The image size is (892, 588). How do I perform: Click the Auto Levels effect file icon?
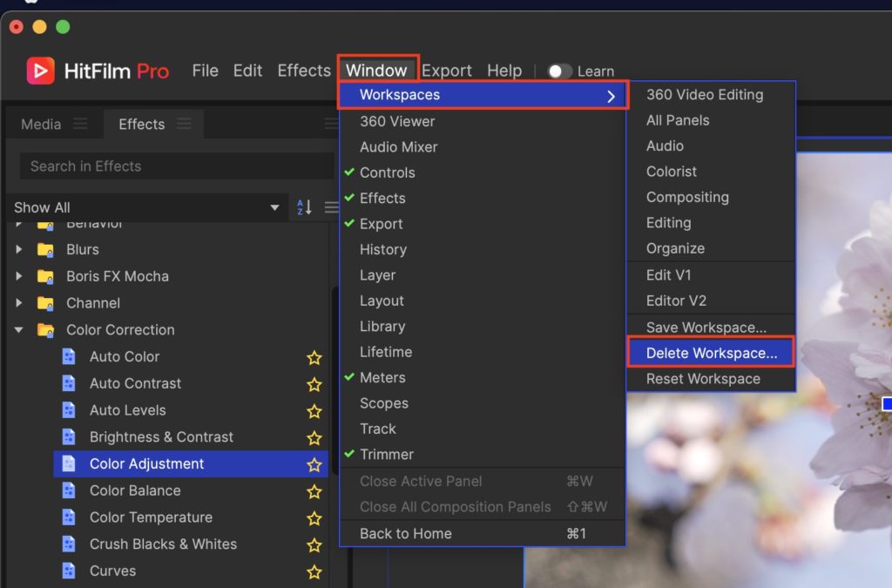click(68, 410)
